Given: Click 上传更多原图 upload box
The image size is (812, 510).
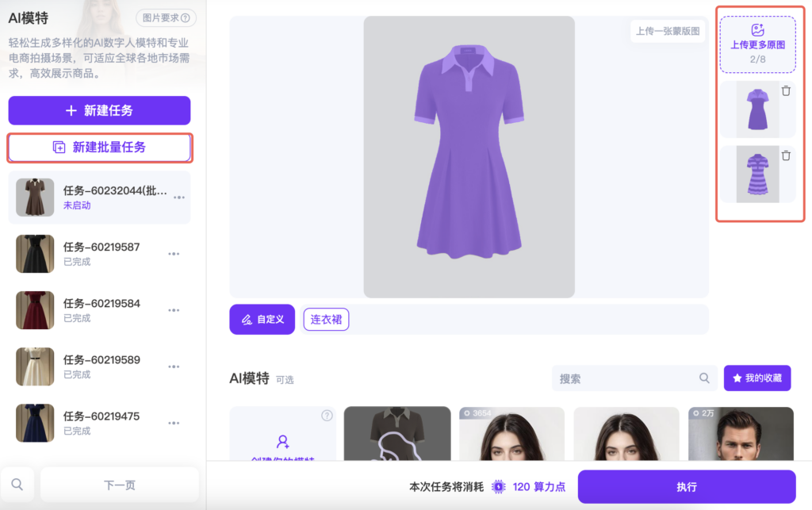Looking at the screenshot, I should pyautogui.click(x=757, y=44).
